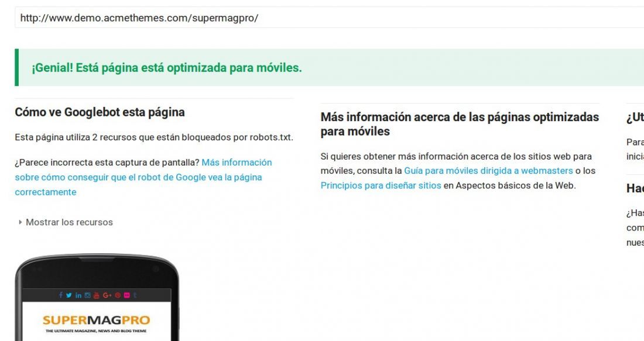The width and height of the screenshot is (644, 341).
Task: Click 'Cómo ve Googlebot esta página' heading
Action: coord(100,112)
